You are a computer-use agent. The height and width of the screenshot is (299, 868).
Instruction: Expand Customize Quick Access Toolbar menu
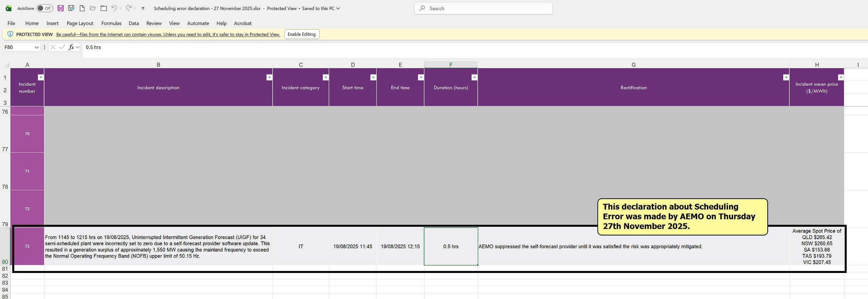point(143,8)
